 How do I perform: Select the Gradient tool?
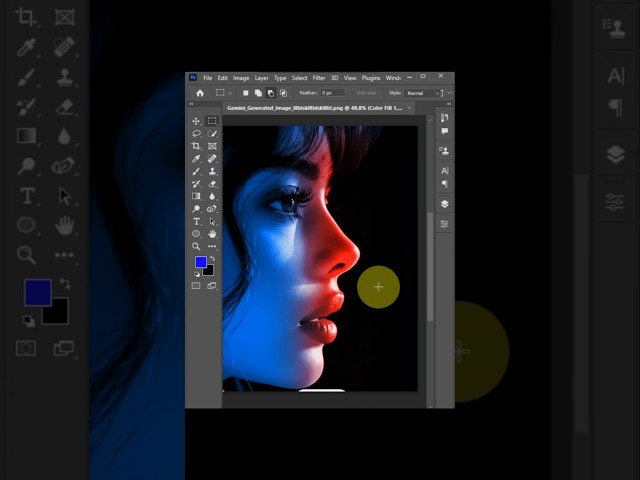[196, 196]
